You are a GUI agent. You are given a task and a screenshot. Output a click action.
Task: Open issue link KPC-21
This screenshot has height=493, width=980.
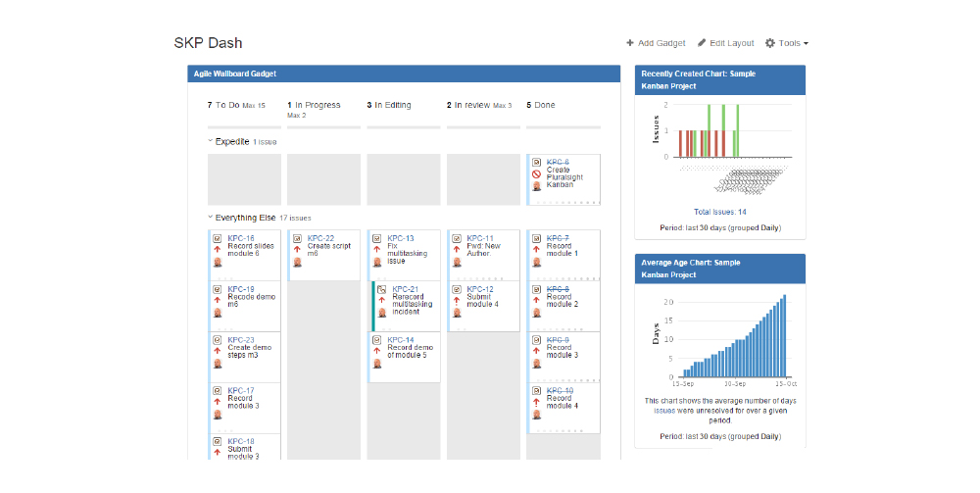pos(406,289)
